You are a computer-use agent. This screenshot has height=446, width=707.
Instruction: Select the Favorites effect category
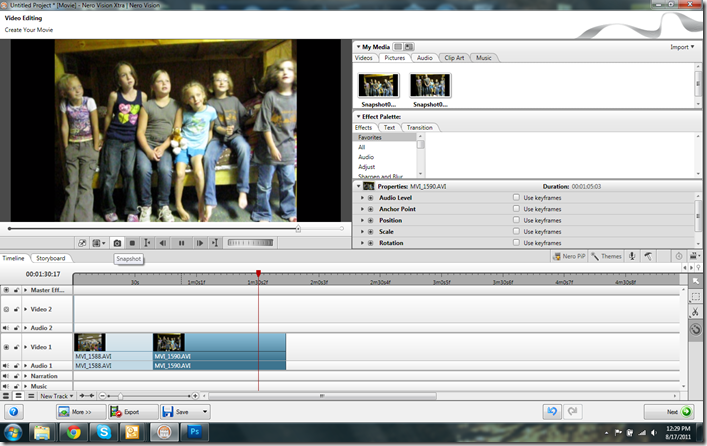click(385, 137)
